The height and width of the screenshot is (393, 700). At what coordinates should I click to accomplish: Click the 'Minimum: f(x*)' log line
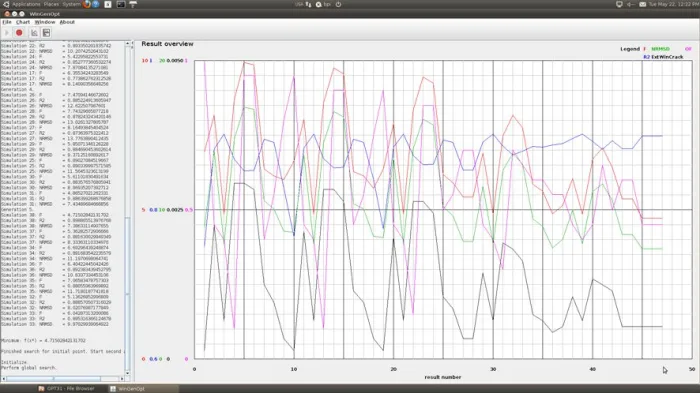(43, 340)
